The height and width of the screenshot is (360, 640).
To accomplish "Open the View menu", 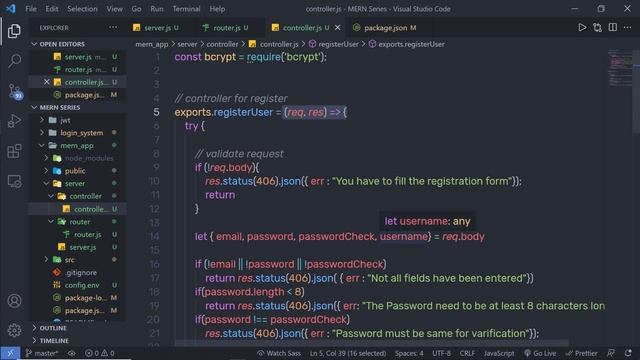I will [x=114, y=9].
